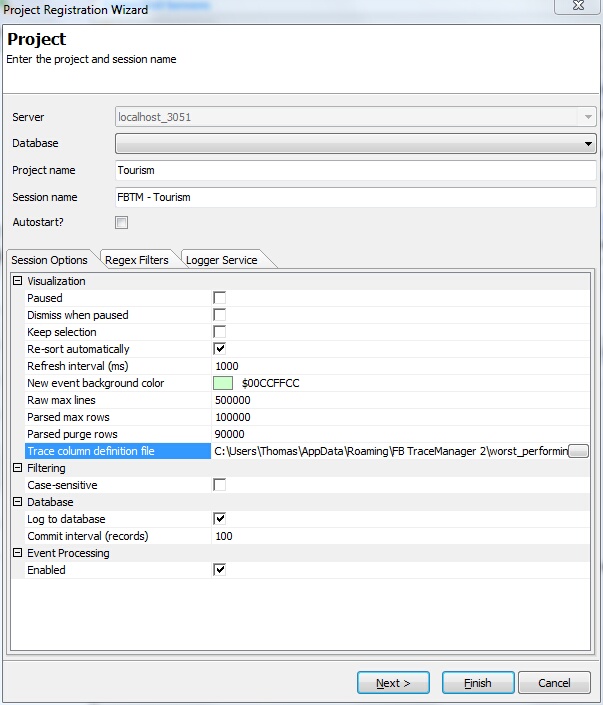Select Parsed max rows value 100000
603x705 pixels.
pyautogui.click(x=233, y=417)
